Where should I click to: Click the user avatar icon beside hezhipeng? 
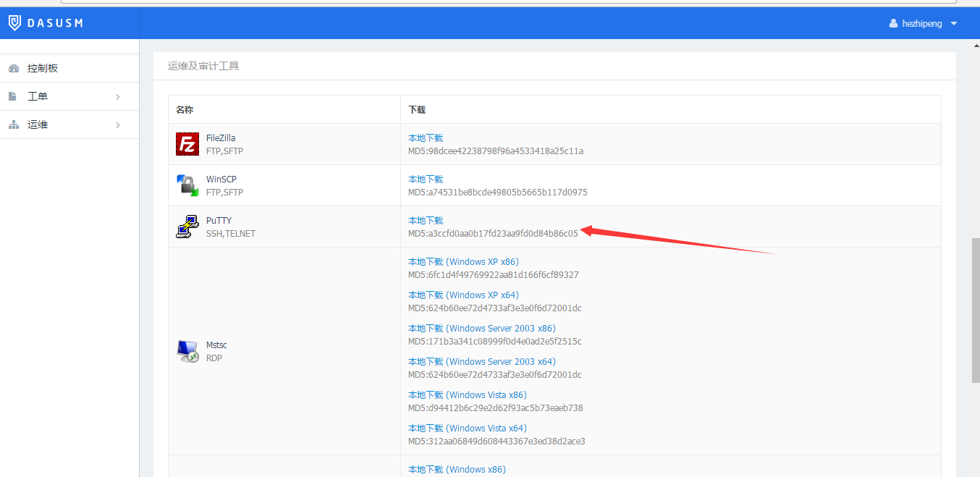(893, 23)
